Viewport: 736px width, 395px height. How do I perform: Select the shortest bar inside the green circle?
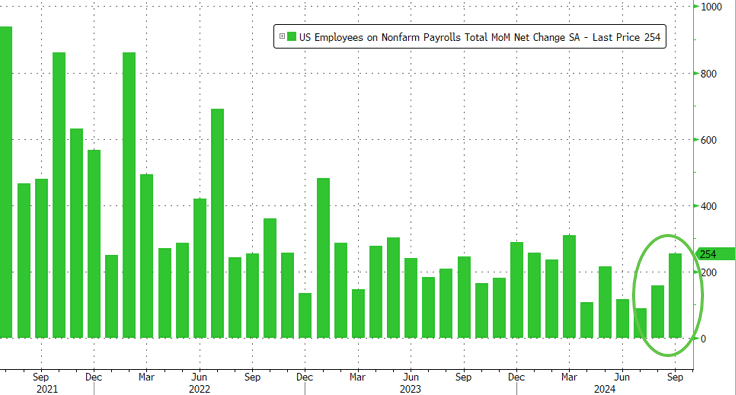click(x=640, y=323)
